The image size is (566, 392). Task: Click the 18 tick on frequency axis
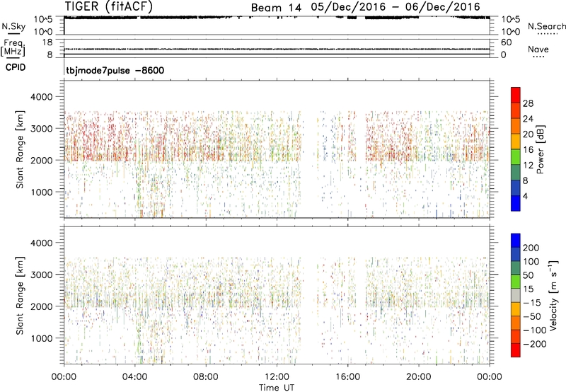[x=47, y=42]
